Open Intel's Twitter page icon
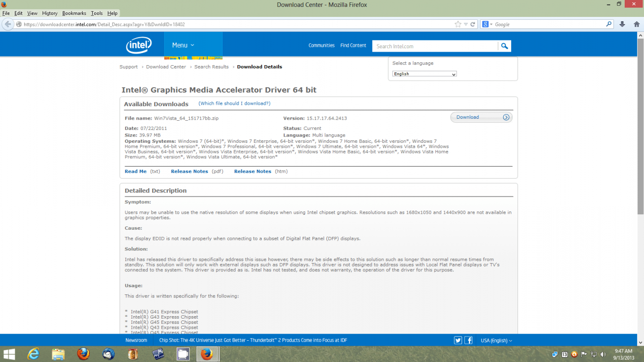The height and width of the screenshot is (362, 644). [458, 340]
